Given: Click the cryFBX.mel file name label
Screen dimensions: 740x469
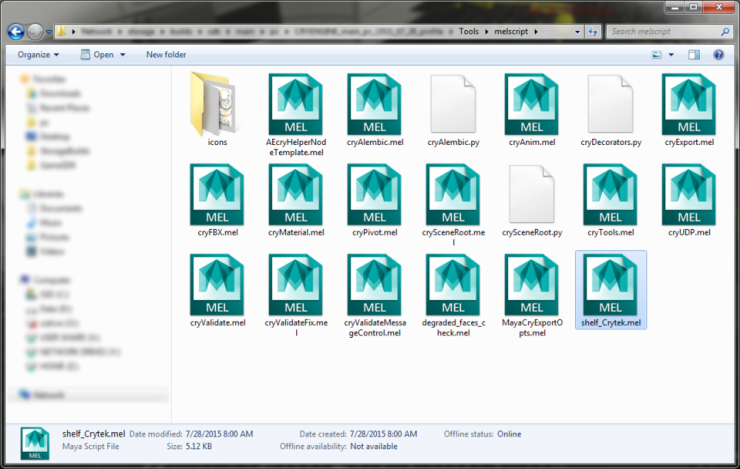Looking at the screenshot, I should click(x=217, y=232).
